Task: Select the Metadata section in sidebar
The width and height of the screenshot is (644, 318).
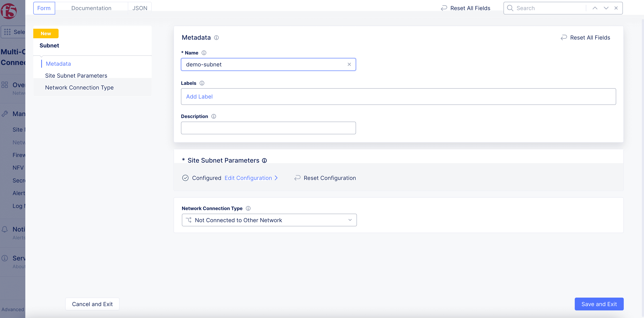Action: 58,63
